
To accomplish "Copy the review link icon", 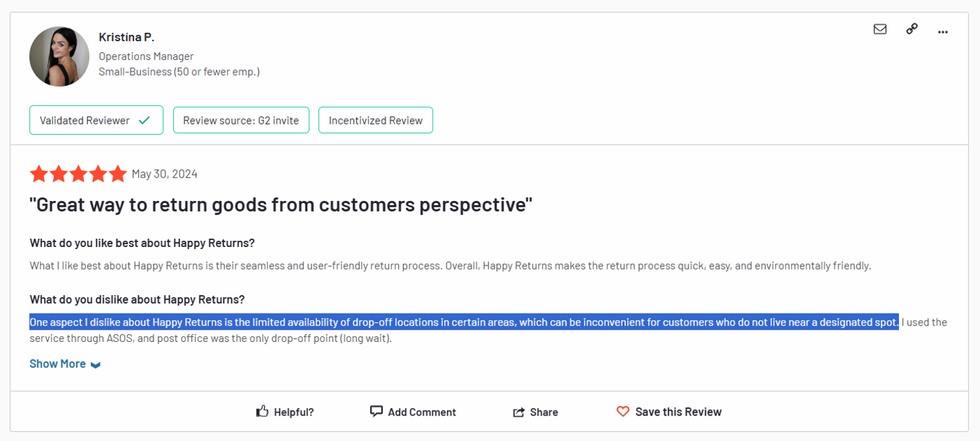I will point(911,29).
